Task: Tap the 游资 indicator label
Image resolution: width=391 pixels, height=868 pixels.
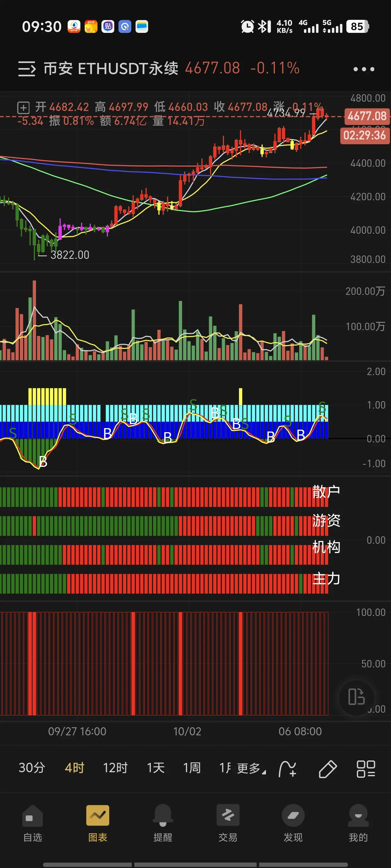Action: point(326,520)
